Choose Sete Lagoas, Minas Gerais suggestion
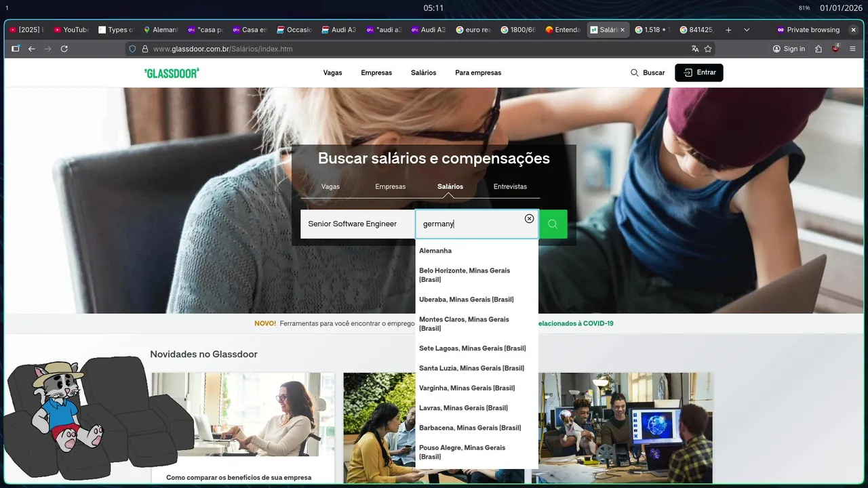The width and height of the screenshot is (868, 488). click(x=477, y=348)
